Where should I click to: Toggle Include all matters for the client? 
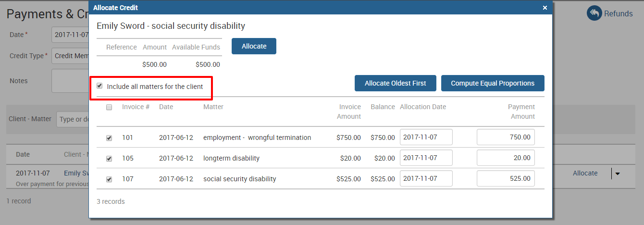point(100,86)
